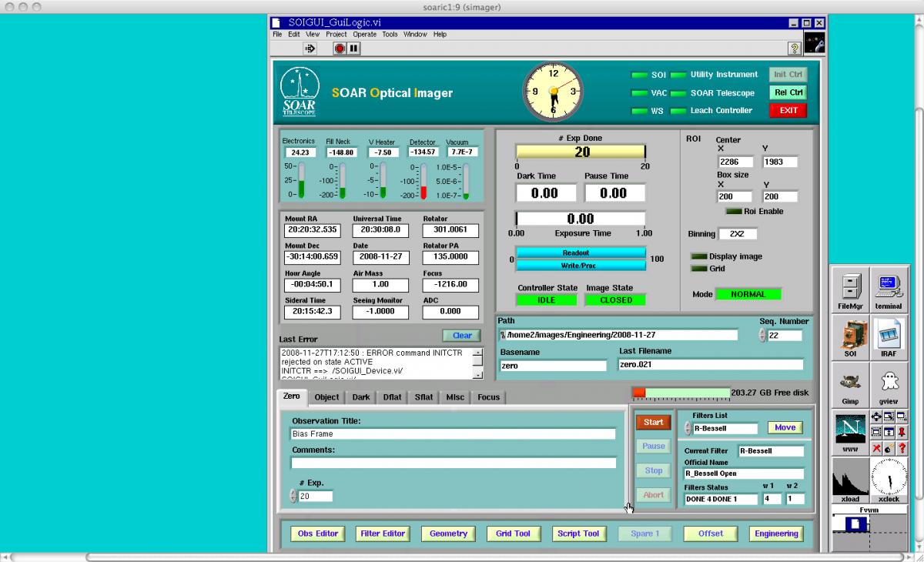
Task: Click the WS status LED
Action: click(639, 111)
